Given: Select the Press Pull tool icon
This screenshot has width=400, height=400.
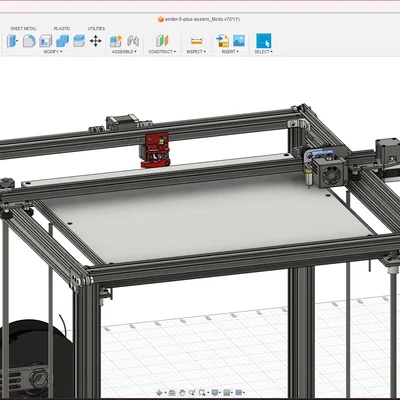Looking at the screenshot, I should coord(12,41).
